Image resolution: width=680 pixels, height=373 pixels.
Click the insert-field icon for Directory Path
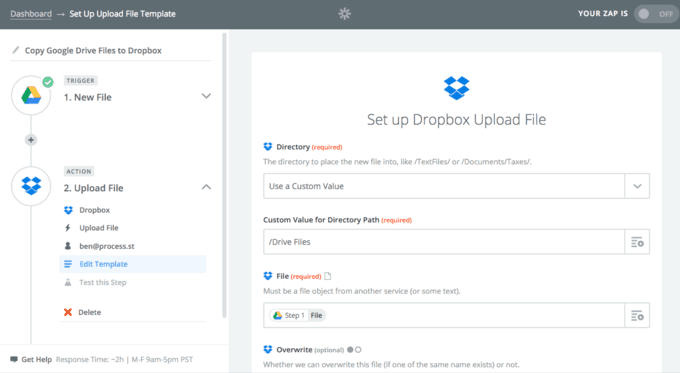pyautogui.click(x=637, y=242)
